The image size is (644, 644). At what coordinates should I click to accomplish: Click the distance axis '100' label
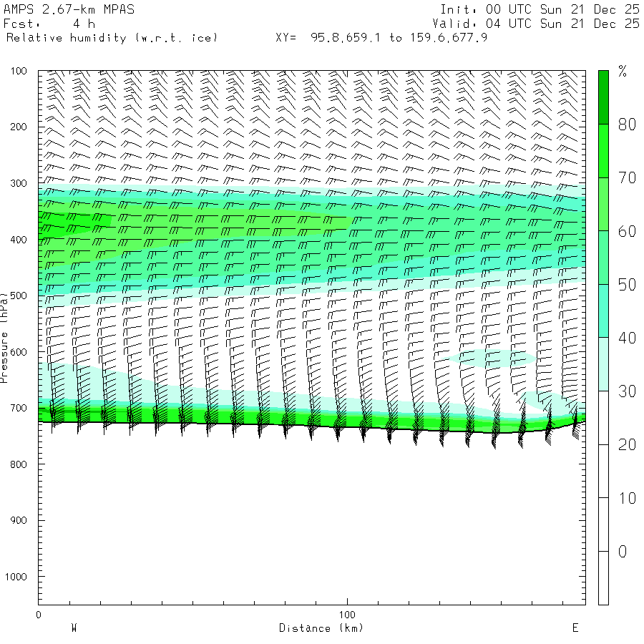pyautogui.click(x=347, y=615)
